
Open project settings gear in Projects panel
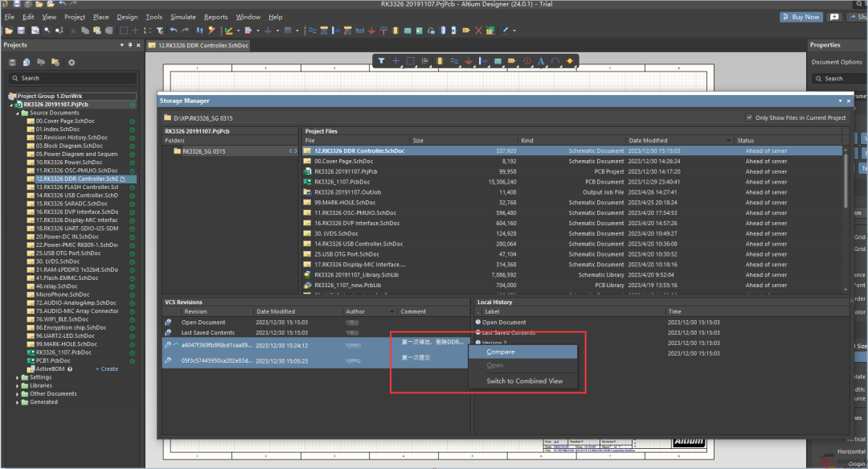[x=72, y=62]
